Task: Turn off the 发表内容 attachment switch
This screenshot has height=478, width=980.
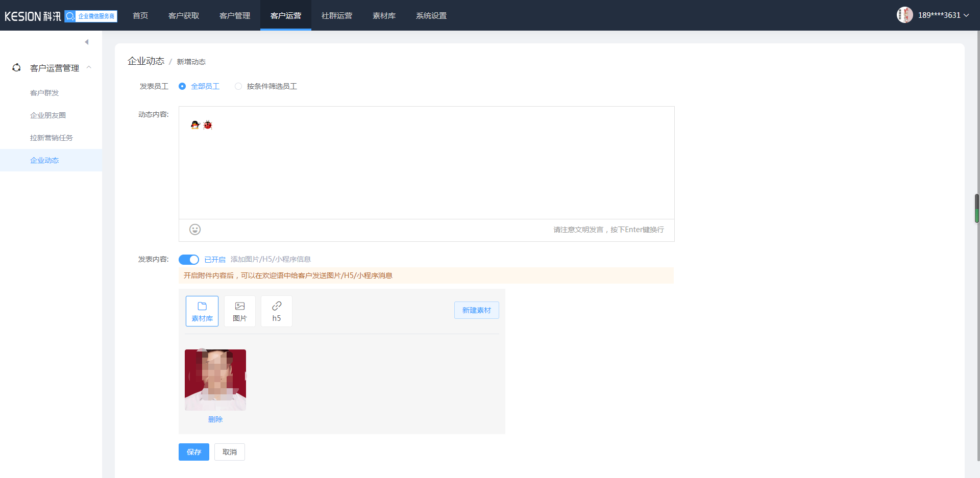Action: click(x=189, y=260)
